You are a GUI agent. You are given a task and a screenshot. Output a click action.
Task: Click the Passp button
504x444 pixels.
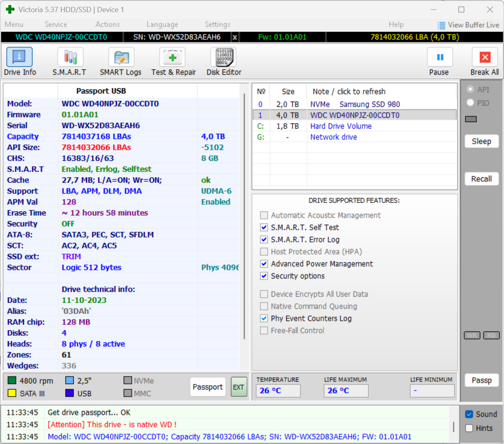481,380
